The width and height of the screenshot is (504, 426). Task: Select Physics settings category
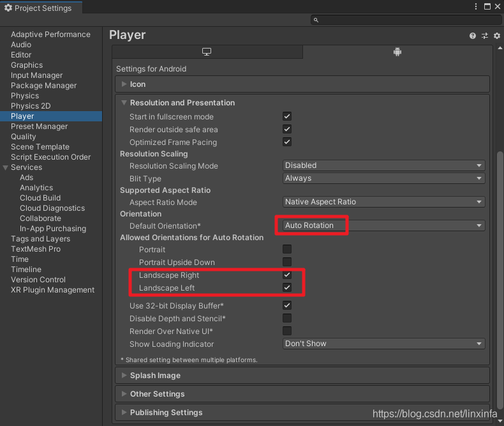tap(25, 96)
